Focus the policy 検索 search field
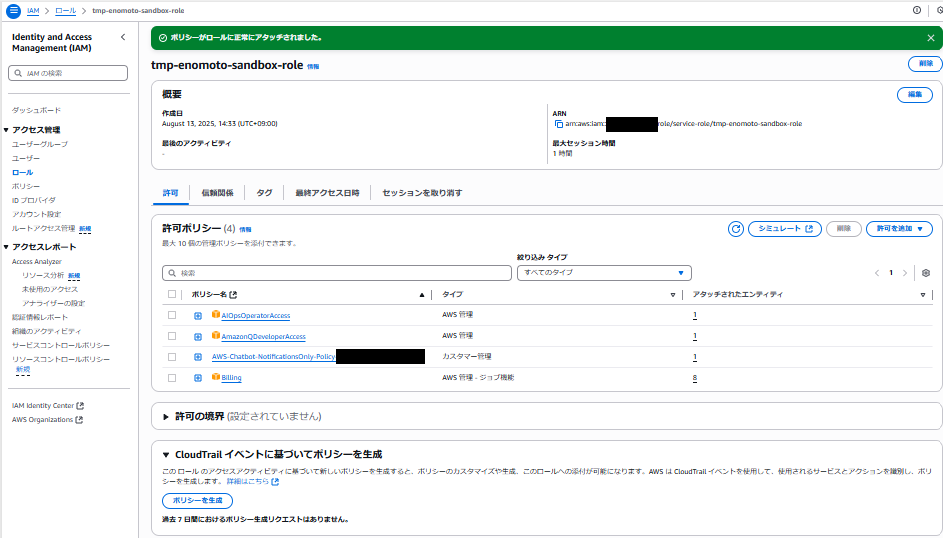The image size is (943, 538). 337,273
